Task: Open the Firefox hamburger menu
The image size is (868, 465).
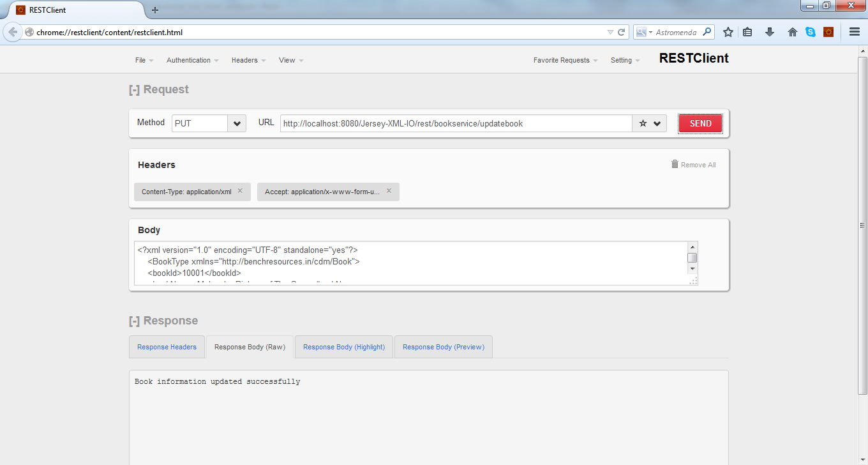Action: click(x=854, y=32)
